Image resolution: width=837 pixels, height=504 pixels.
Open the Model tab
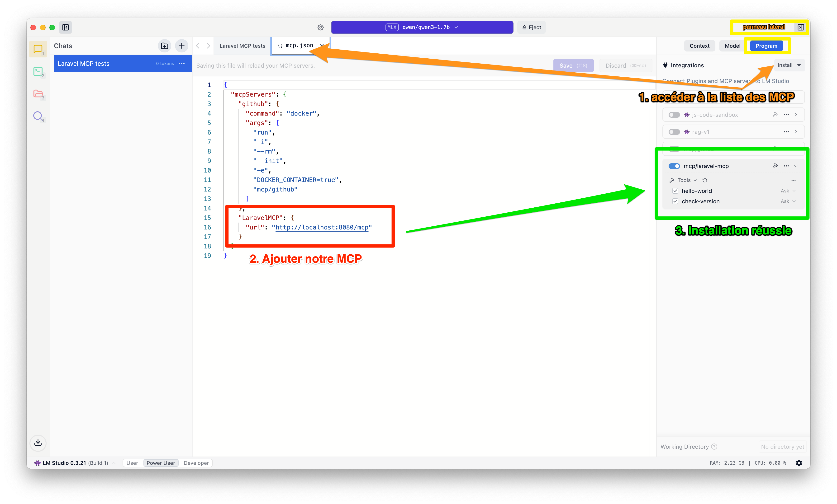pyautogui.click(x=732, y=46)
